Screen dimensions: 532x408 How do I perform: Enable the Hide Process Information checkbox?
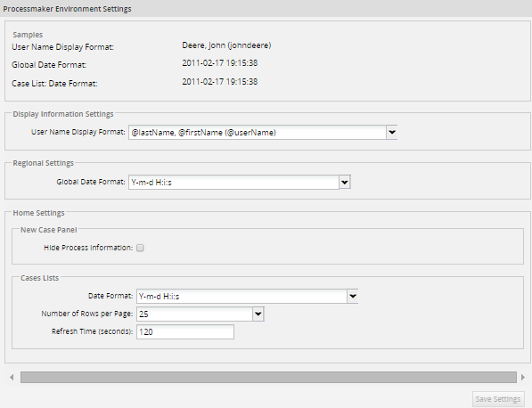[x=140, y=248]
